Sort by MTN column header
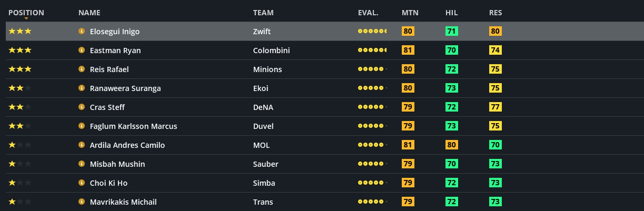Image resolution: width=644 pixels, height=211 pixels. tap(410, 13)
